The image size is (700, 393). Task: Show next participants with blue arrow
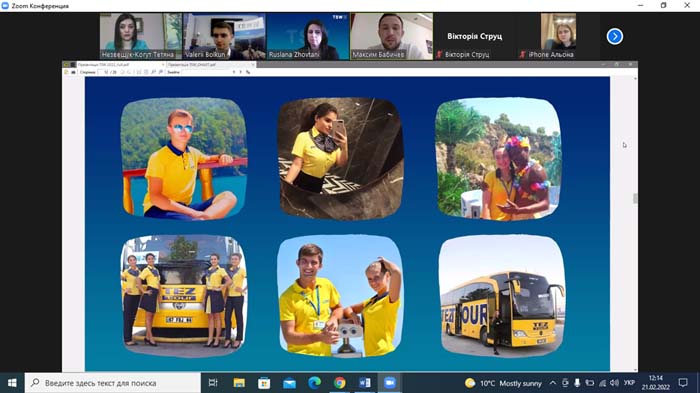(615, 36)
